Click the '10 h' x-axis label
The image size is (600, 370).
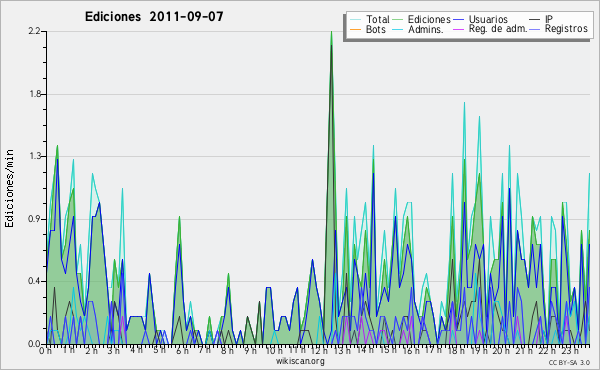click(274, 350)
